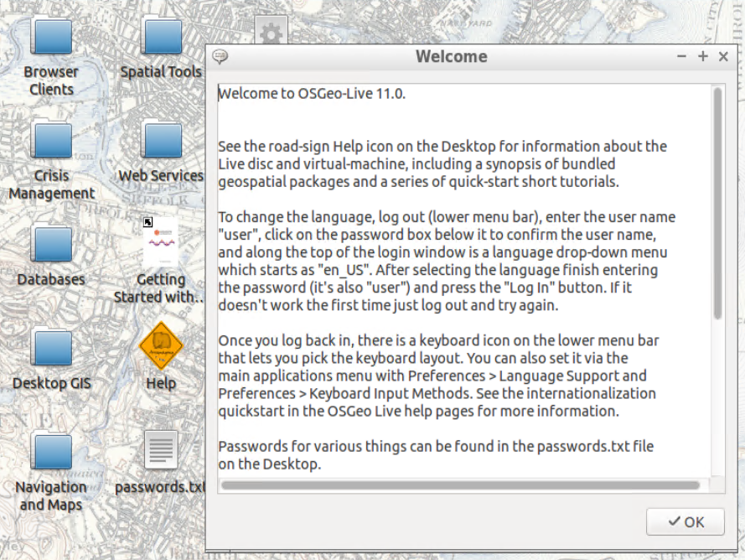The width and height of the screenshot is (745, 560).
Task: Open the Web Services folder icon
Action: pos(161,139)
